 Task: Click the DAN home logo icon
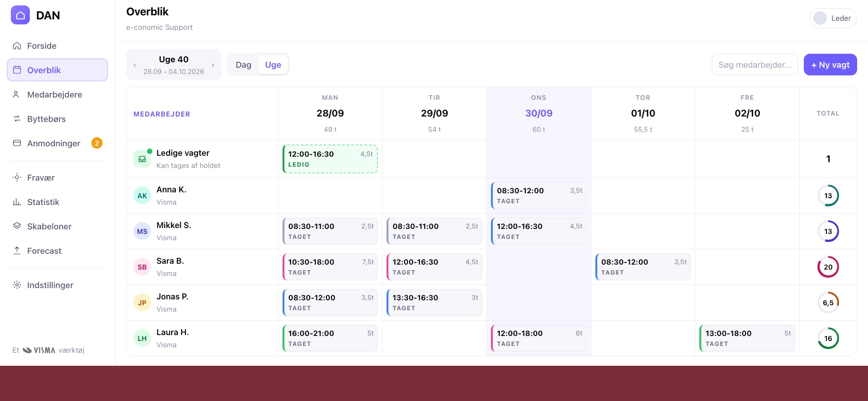[20, 15]
